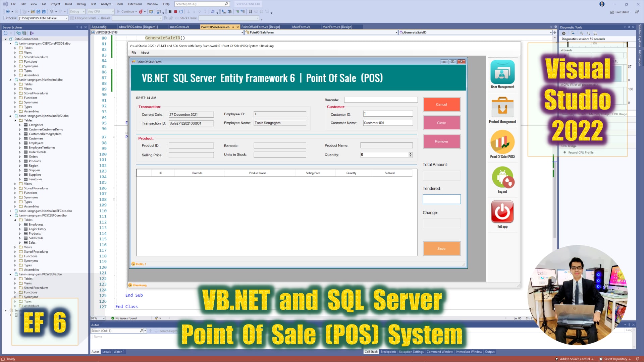Open the 90 % editor zoom dropdown
This screenshot has height=362, width=644.
pos(98,318)
